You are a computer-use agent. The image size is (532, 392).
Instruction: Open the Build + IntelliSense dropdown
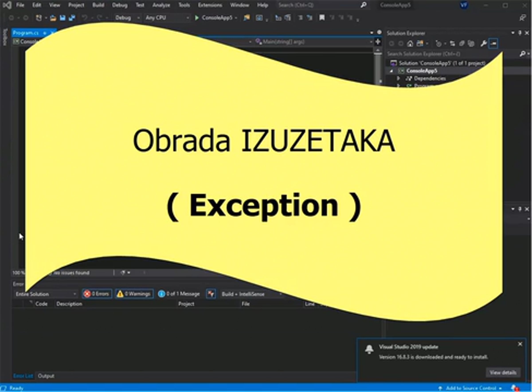tap(252, 294)
